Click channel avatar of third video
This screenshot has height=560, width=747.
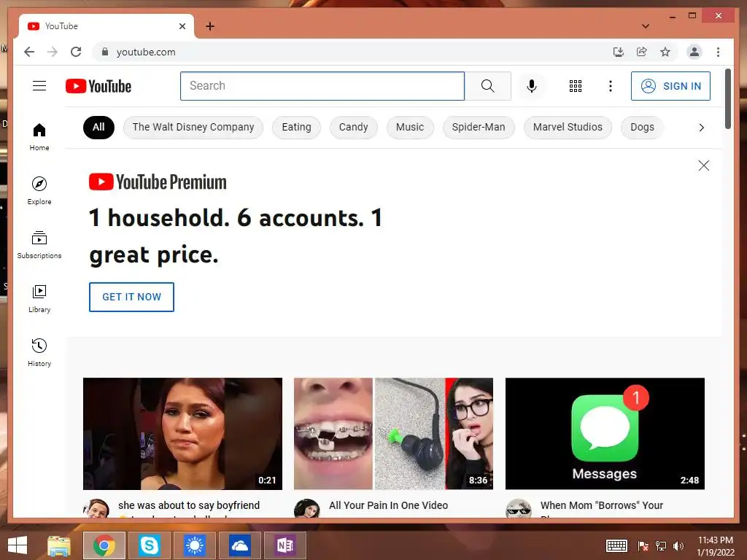(519, 508)
